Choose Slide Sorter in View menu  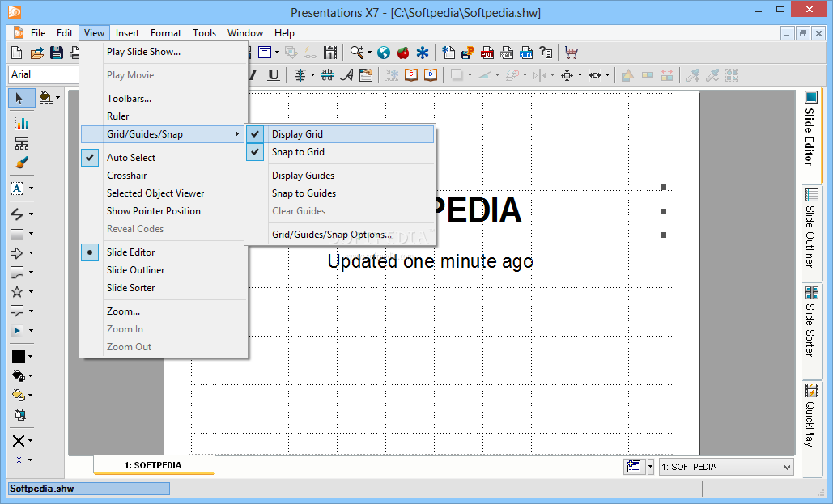164,288
